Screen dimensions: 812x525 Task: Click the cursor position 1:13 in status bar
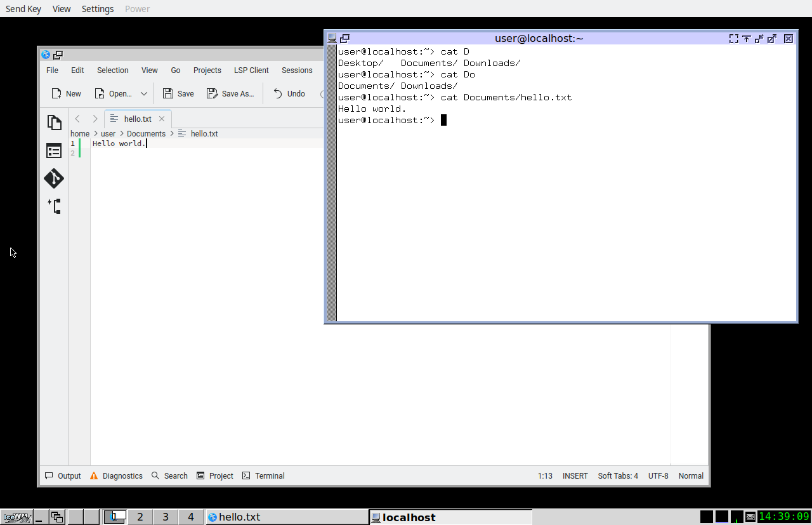pyautogui.click(x=545, y=475)
